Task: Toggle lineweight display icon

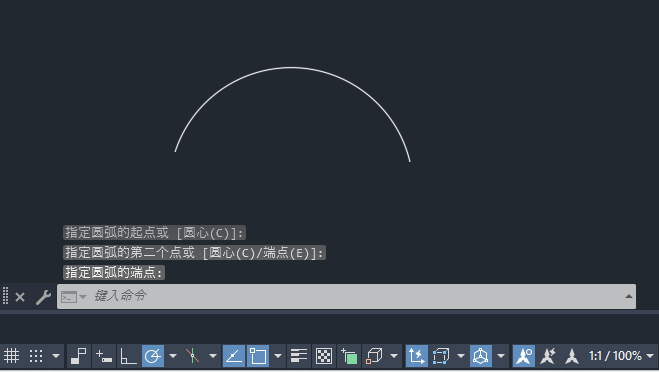Action: 299,356
